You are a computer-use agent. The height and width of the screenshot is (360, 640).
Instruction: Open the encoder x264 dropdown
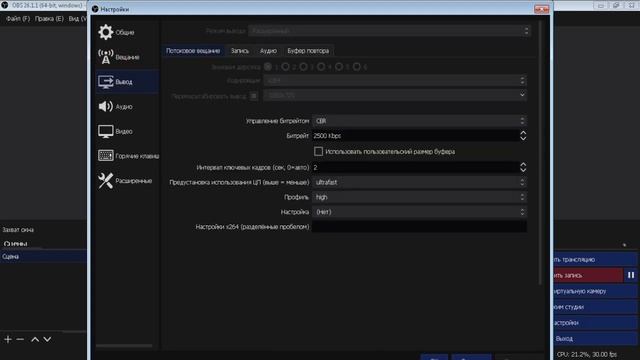tap(395, 81)
